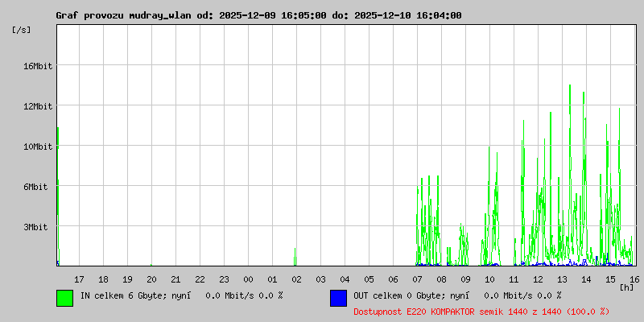This screenshot has height=322, width=644.
Task: Click the 16Mbit y-axis label
Action: click(38, 66)
